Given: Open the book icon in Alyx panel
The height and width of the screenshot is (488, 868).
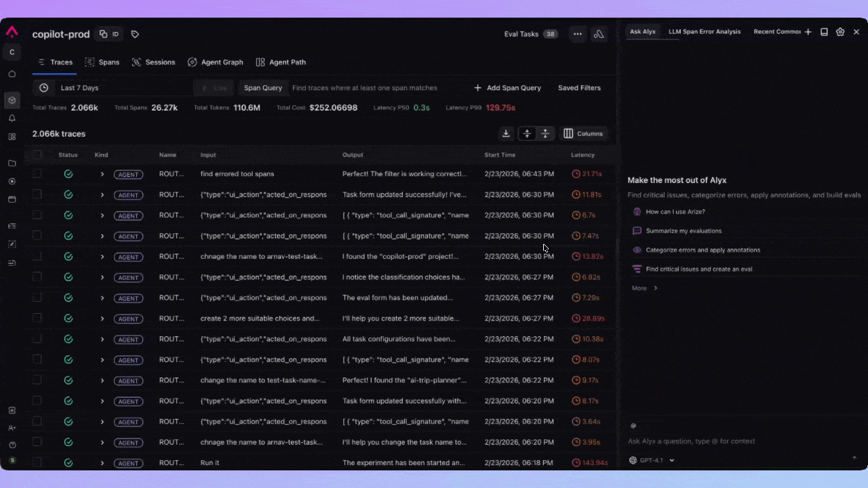Looking at the screenshot, I should [824, 32].
